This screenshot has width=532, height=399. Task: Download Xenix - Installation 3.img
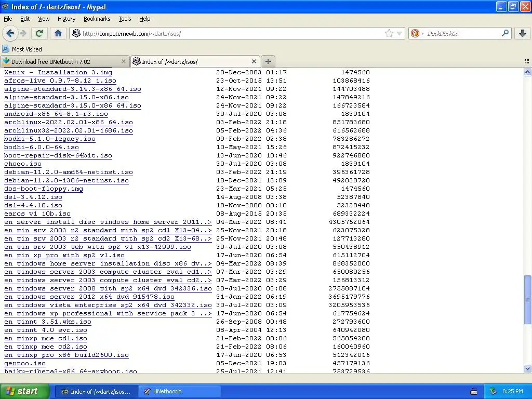(58, 72)
